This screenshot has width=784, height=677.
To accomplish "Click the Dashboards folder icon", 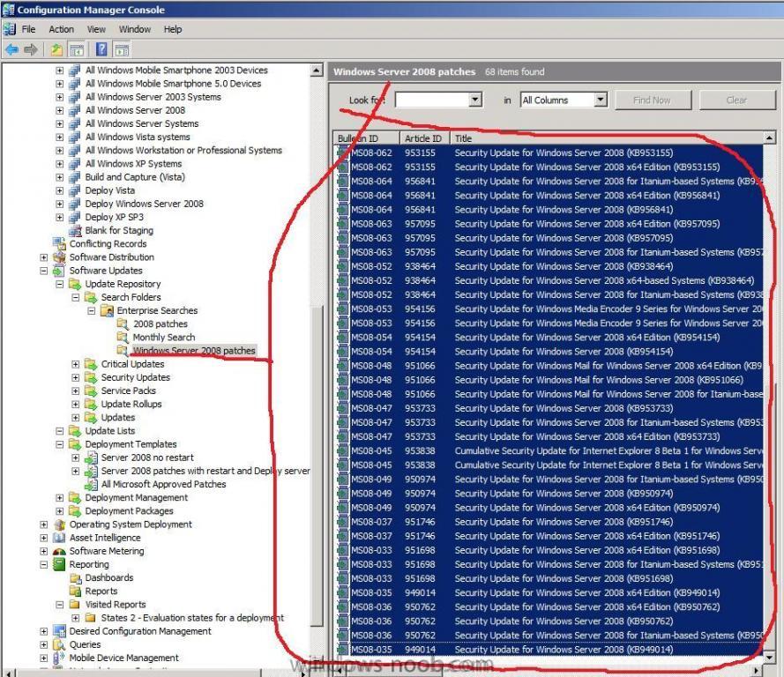I will tap(75, 577).
